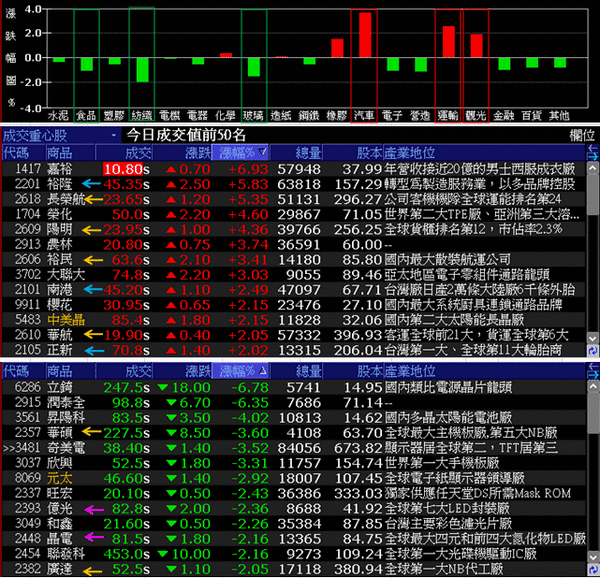Select the 紡織 sector label on the chart
Image resolution: width=600 pixels, height=578 pixels.
click(142, 116)
